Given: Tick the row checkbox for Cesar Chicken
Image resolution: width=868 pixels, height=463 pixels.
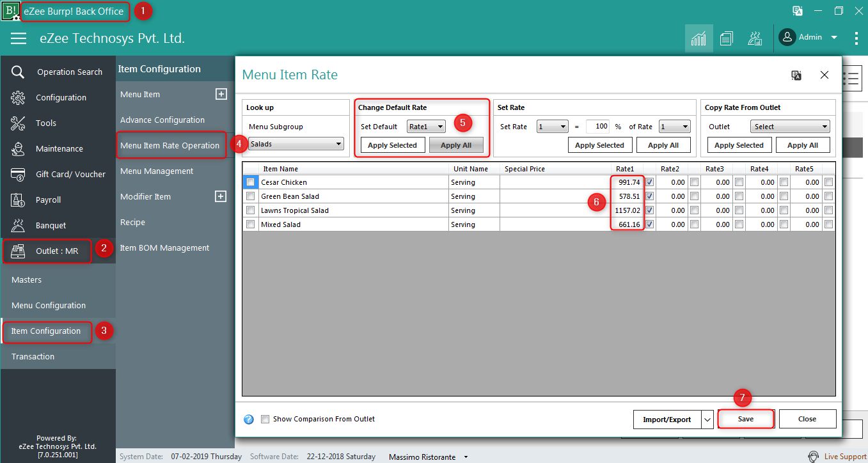Looking at the screenshot, I should (251, 182).
